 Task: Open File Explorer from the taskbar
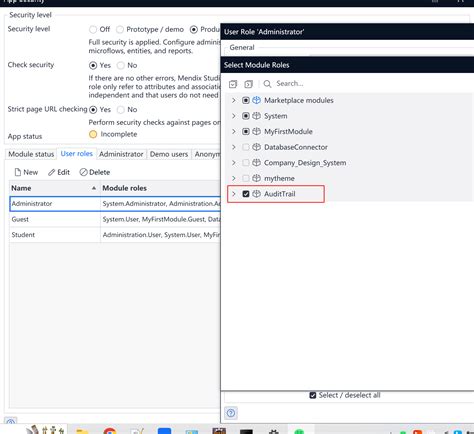(82, 431)
